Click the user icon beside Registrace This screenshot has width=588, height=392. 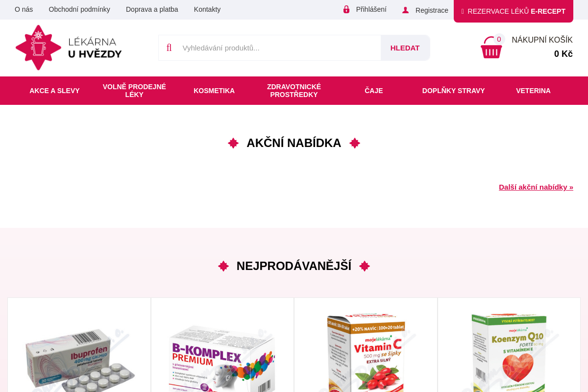[405, 10]
